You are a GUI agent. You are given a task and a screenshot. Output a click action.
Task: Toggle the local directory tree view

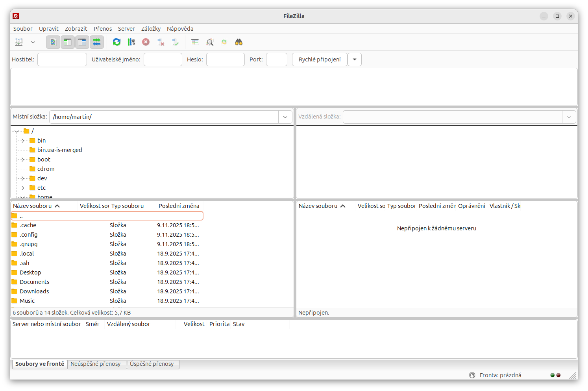tap(67, 42)
